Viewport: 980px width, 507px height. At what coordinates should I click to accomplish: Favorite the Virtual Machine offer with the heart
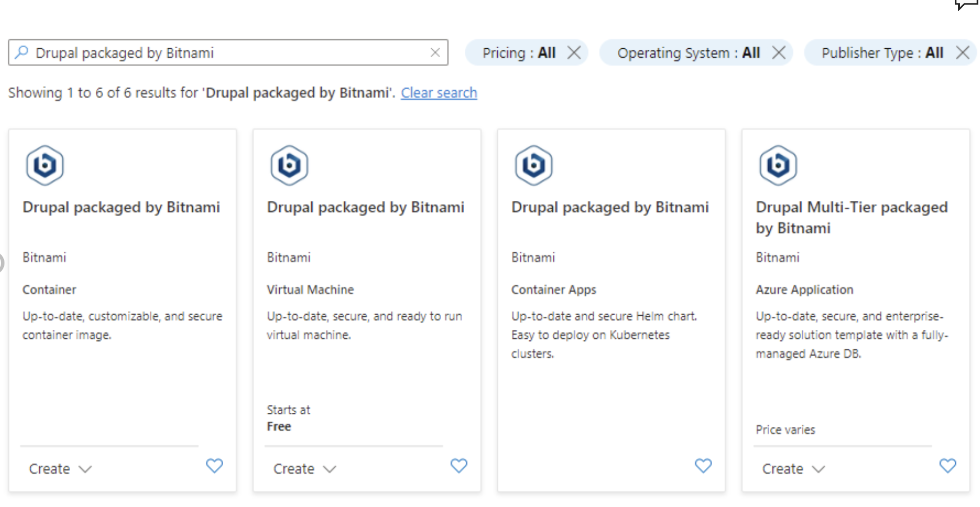[459, 465]
